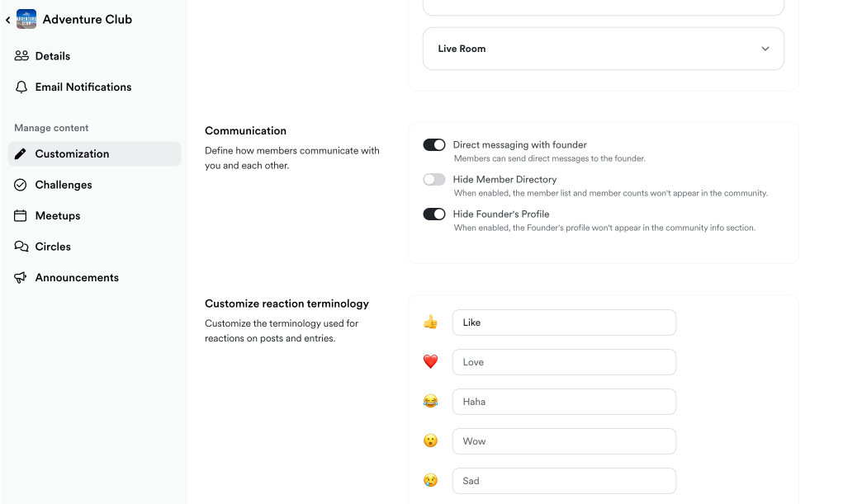Click the Details people icon

pos(21,56)
